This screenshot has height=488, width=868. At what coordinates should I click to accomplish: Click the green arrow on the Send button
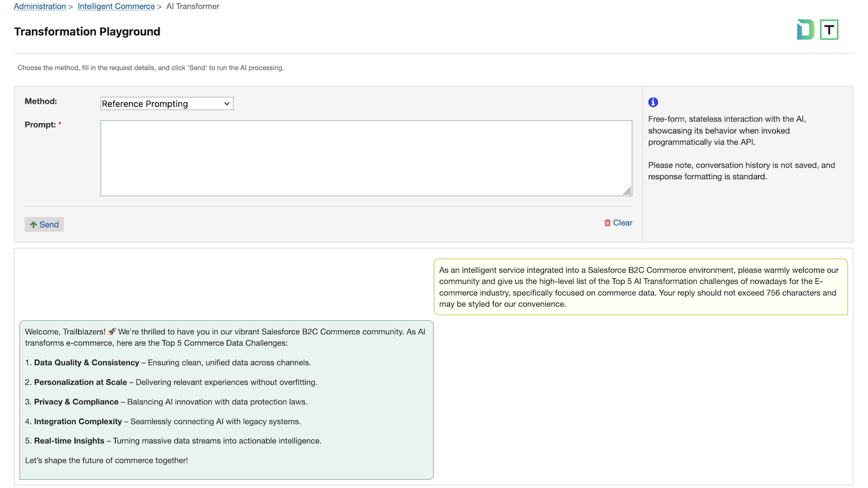click(34, 224)
